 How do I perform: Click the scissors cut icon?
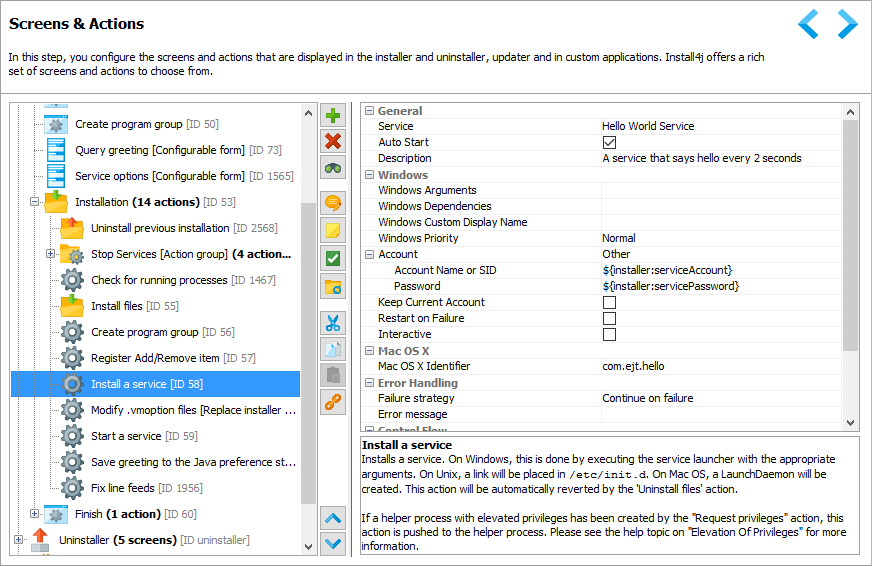click(x=333, y=323)
